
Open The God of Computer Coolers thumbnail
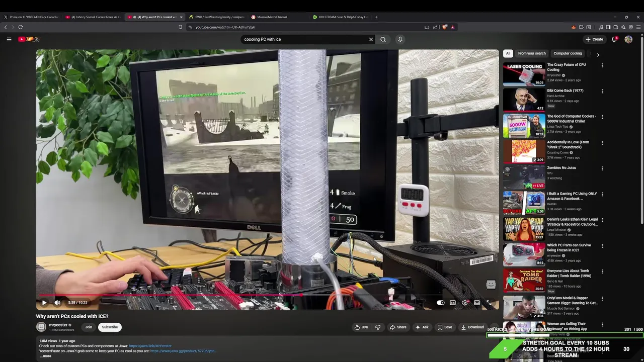tap(524, 126)
